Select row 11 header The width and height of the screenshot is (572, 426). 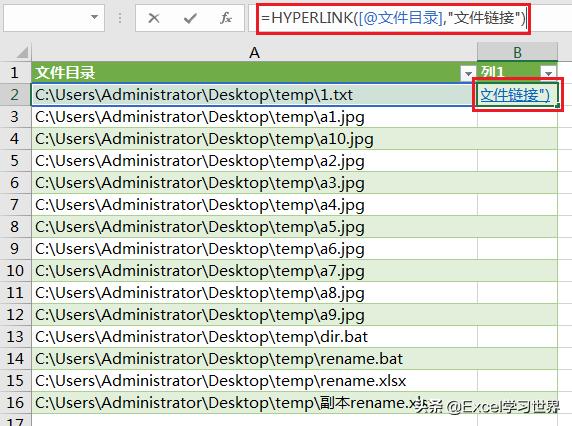point(15,293)
